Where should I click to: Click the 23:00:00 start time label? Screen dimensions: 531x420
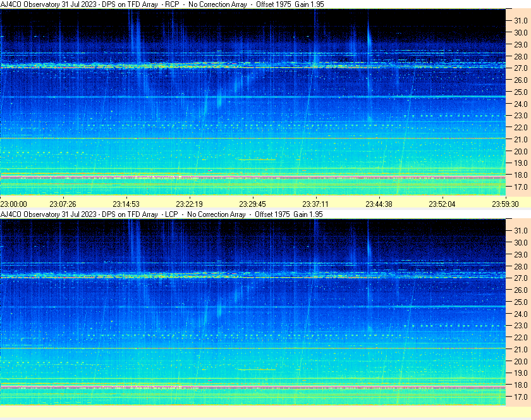click(13, 204)
